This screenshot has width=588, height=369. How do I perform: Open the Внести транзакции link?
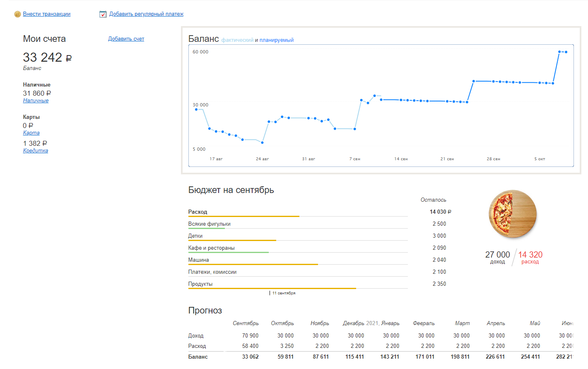point(47,14)
